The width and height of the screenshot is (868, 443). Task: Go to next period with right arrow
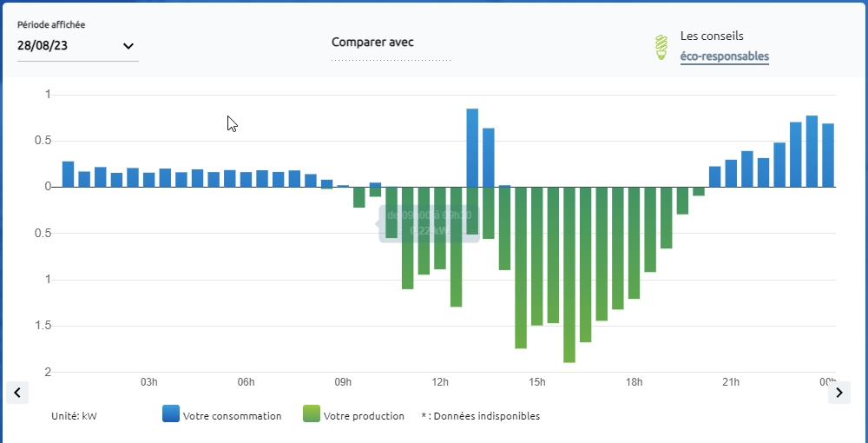coord(838,393)
